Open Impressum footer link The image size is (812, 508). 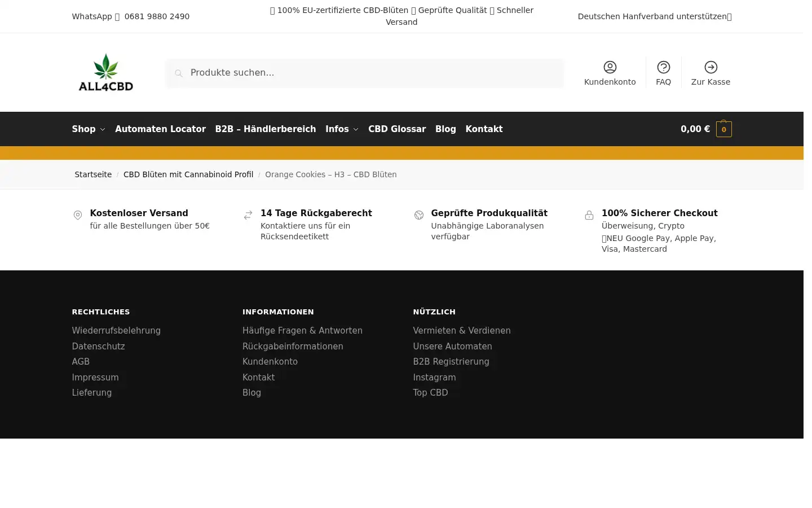tap(95, 377)
